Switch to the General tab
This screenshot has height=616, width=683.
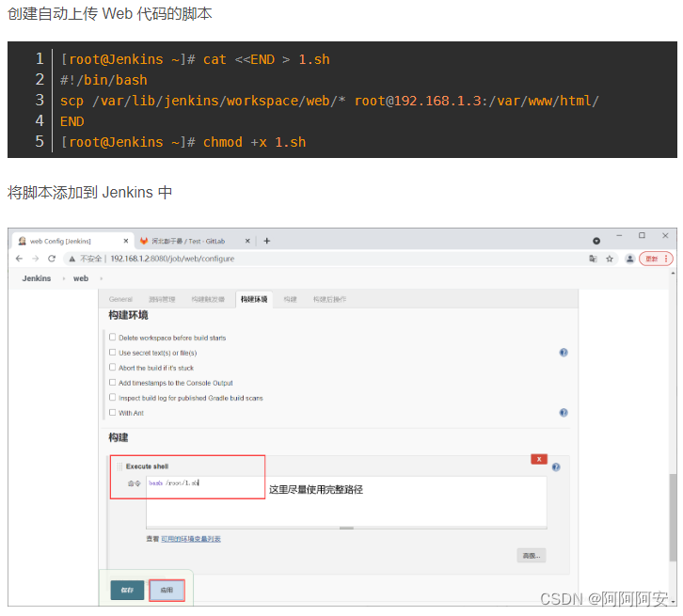coord(120,299)
